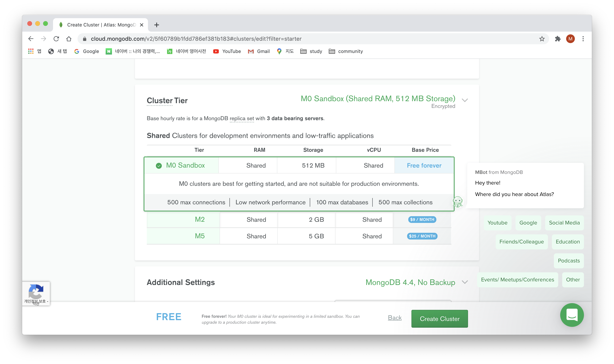Viewport: 614px width, 364px height.
Task: Open the Gmail bookmark
Action: pos(259,51)
